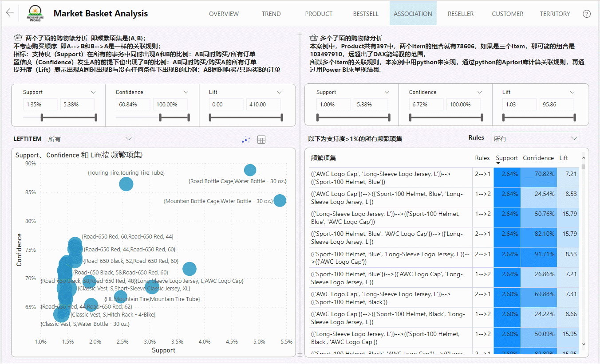This screenshot has height=364, width=600.
Task: Sort table by Confidence column header
Action: [x=538, y=158]
